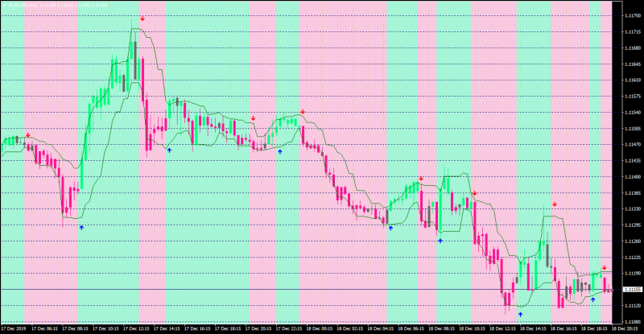Click time label 17 Dec 20:15
The width and height of the screenshot is (644, 334).
(x=258, y=328)
